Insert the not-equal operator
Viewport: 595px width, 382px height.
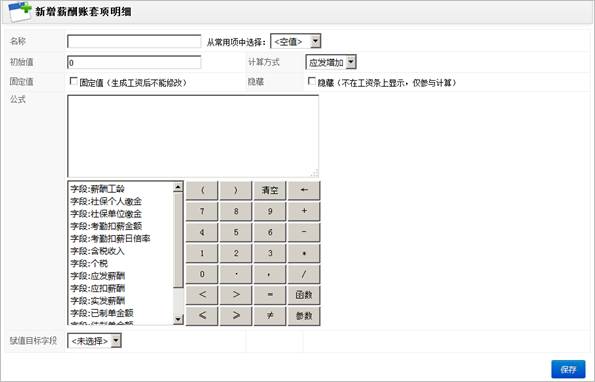click(x=270, y=316)
